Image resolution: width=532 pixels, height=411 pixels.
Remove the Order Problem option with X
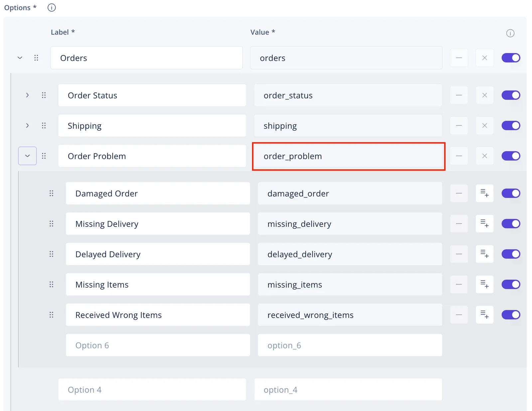click(x=484, y=156)
